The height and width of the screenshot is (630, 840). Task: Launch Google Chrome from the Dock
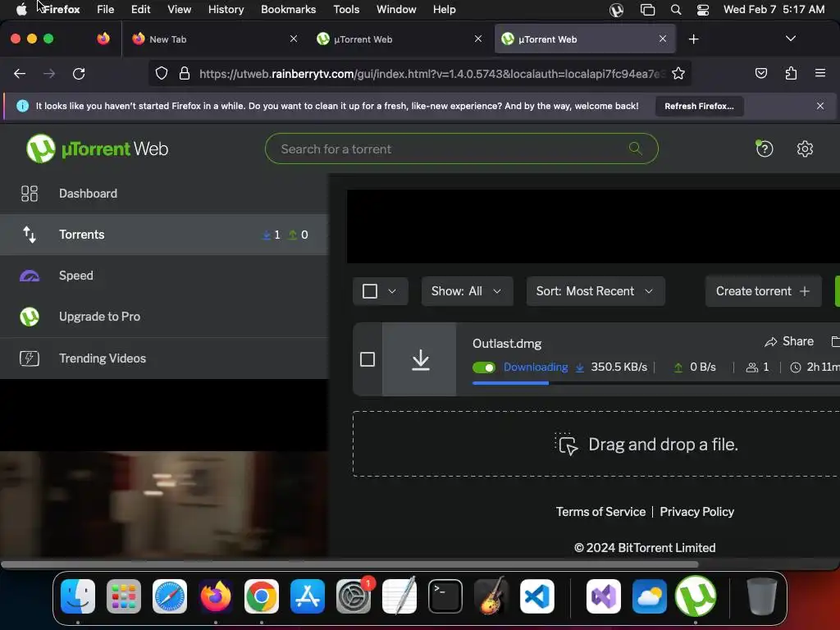click(262, 596)
